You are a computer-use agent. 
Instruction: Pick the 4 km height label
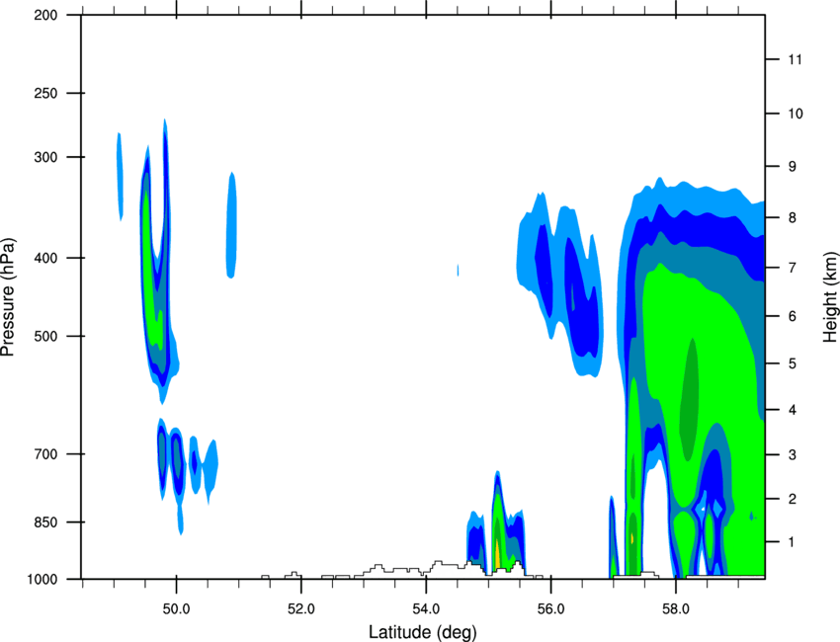(x=793, y=410)
